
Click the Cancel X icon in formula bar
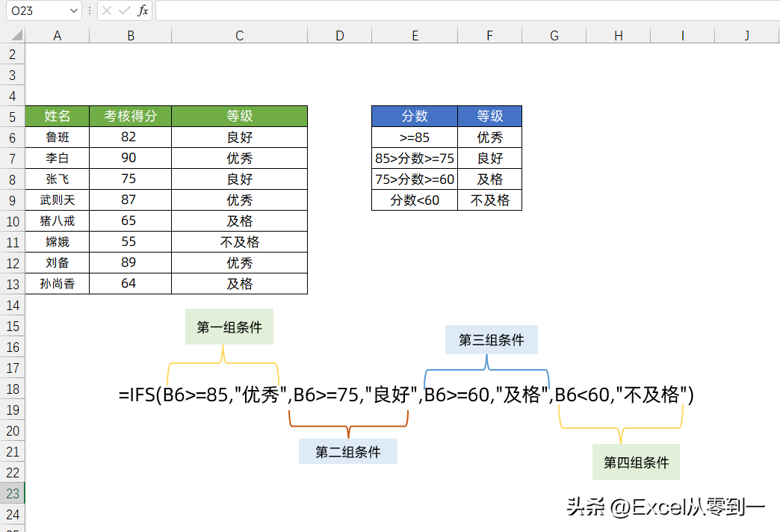click(106, 10)
